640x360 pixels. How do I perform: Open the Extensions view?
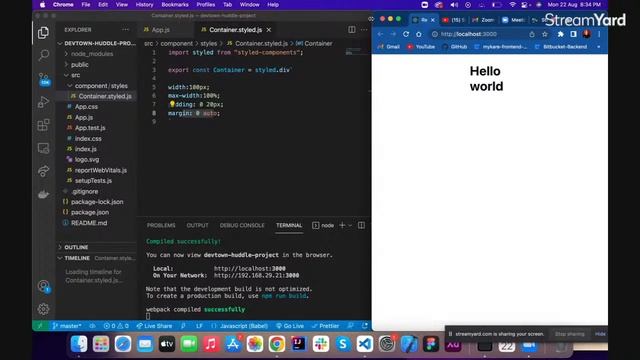pos(43,125)
